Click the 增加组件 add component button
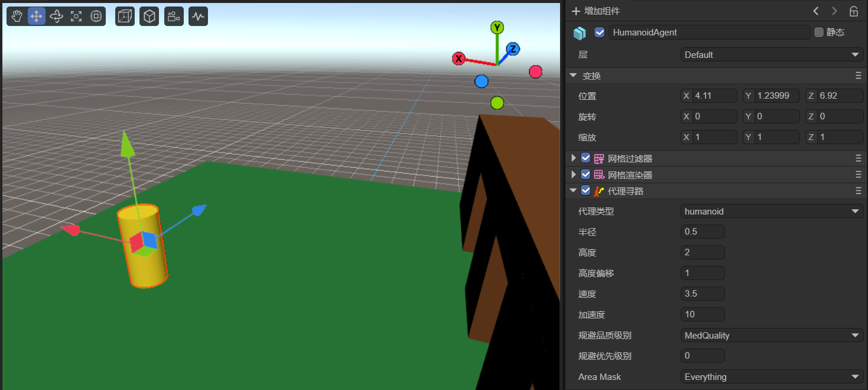868x390 pixels. (596, 11)
